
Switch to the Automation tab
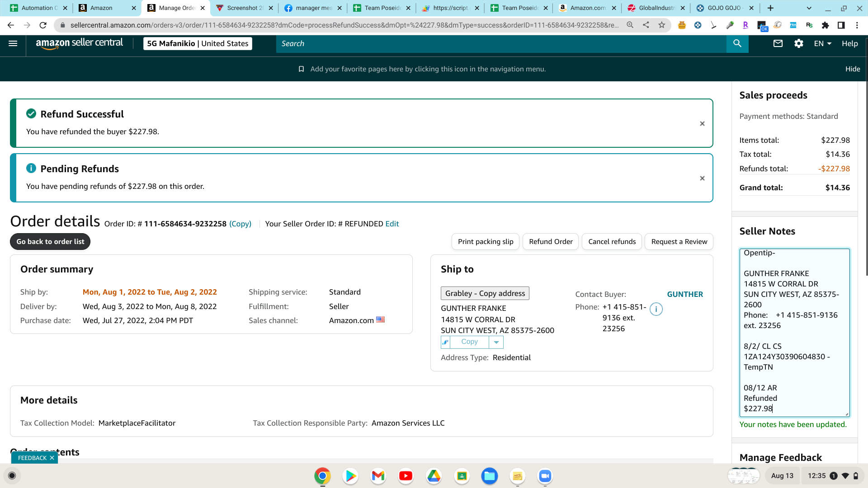click(39, 8)
